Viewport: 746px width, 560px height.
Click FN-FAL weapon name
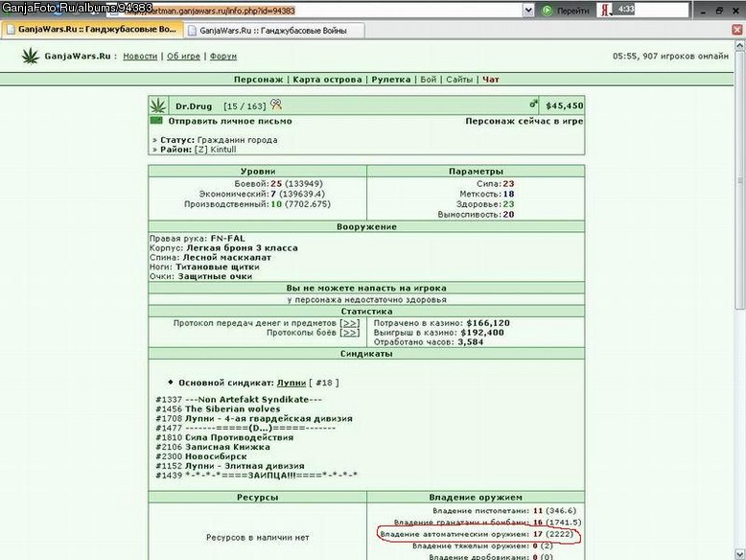click(228, 239)
